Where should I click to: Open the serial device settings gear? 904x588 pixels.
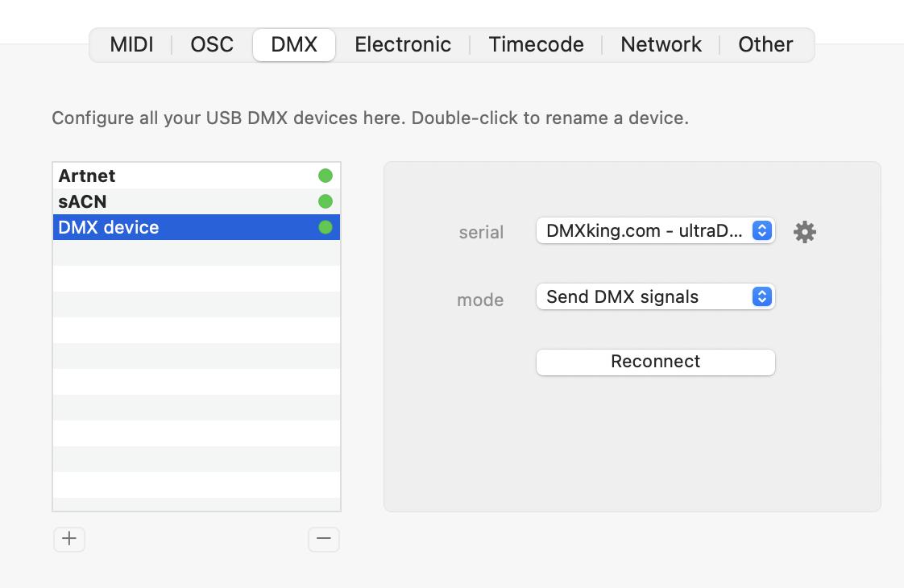(804, 232)
